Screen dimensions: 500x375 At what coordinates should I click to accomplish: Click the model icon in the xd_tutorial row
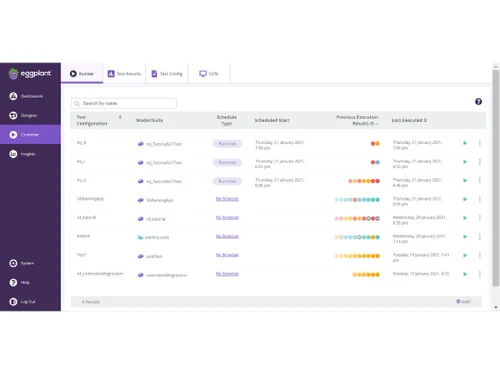pyautogui.click(x=141, y=219)
